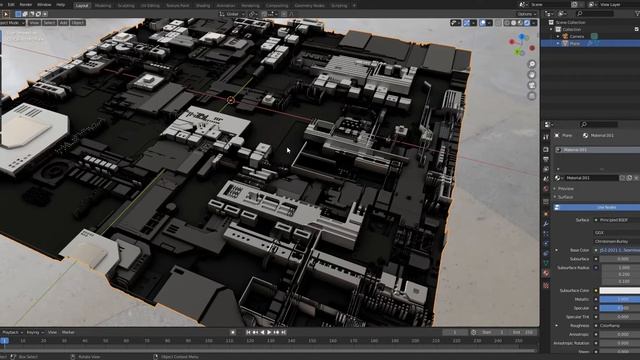Open the Tool properties tab
The image size is (640, 360).
point(546,138)
